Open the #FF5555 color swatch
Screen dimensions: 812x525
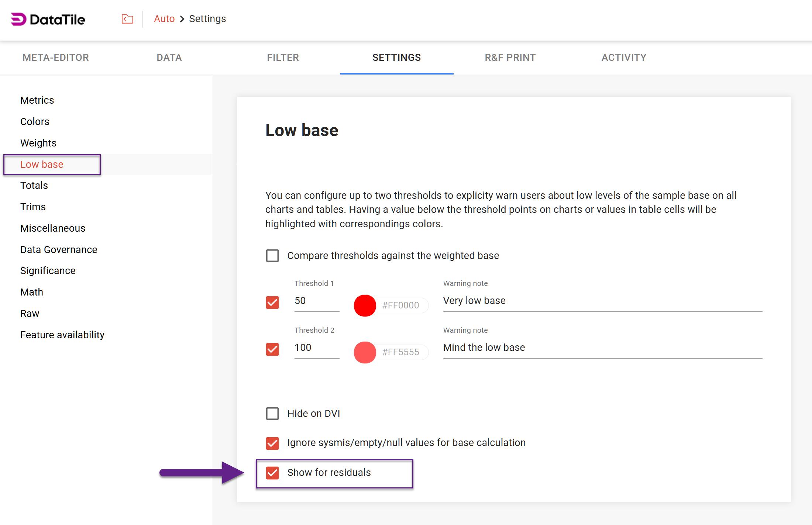click(x=365, y=352)
